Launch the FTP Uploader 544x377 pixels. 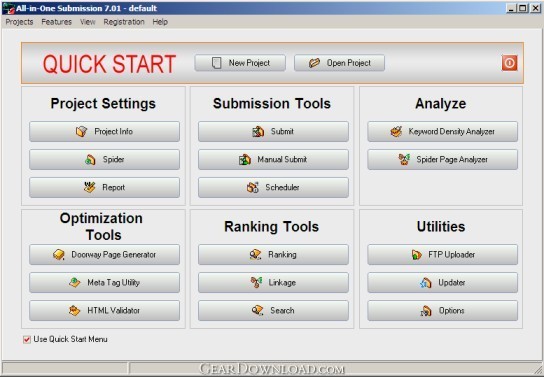(x=443, y=255)
